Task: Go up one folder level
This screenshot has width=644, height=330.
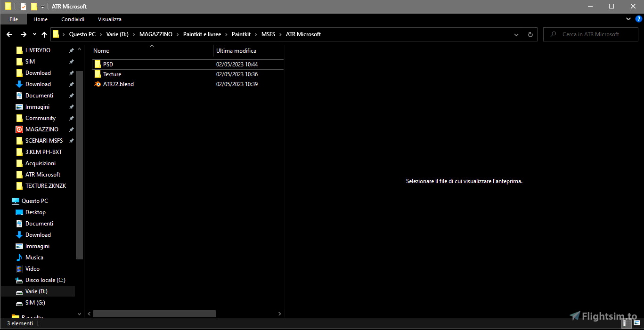Action: pos(44,34)
